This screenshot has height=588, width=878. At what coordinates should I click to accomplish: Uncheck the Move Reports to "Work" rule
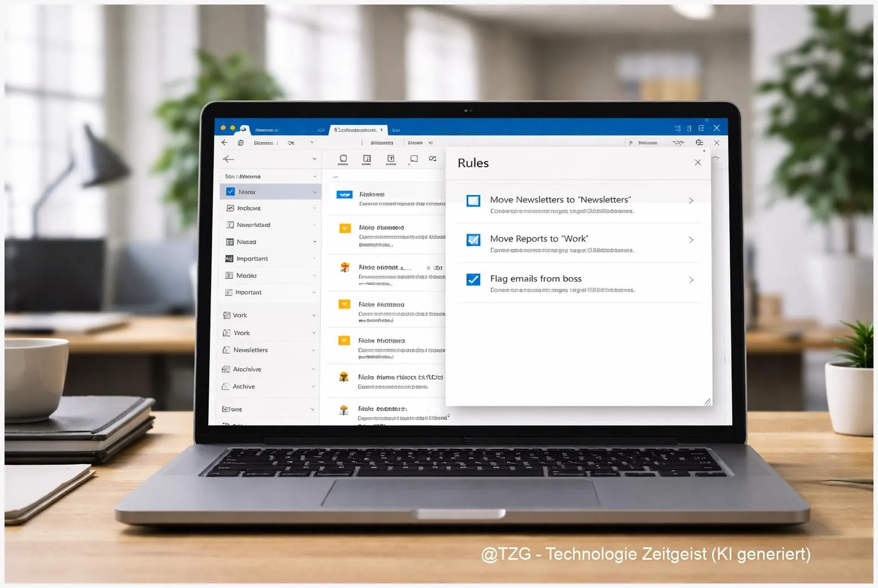474,240
